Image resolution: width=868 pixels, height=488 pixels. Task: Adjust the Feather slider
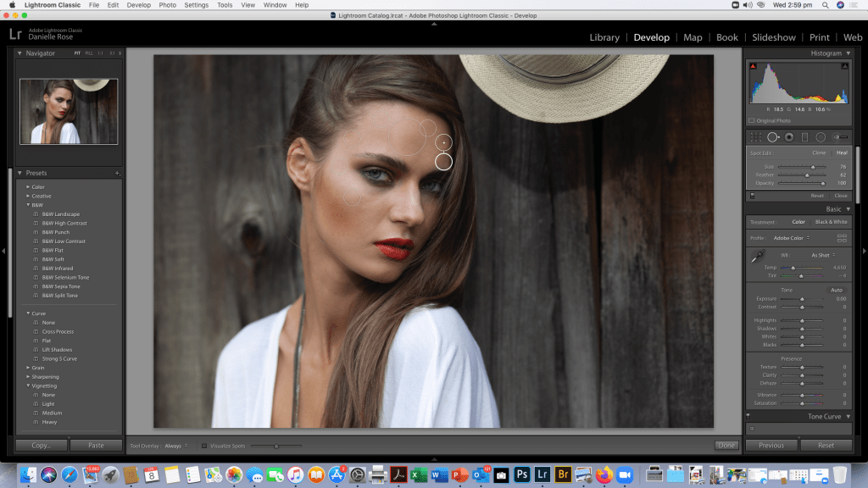pyautogui.click(x=807, y=175)
